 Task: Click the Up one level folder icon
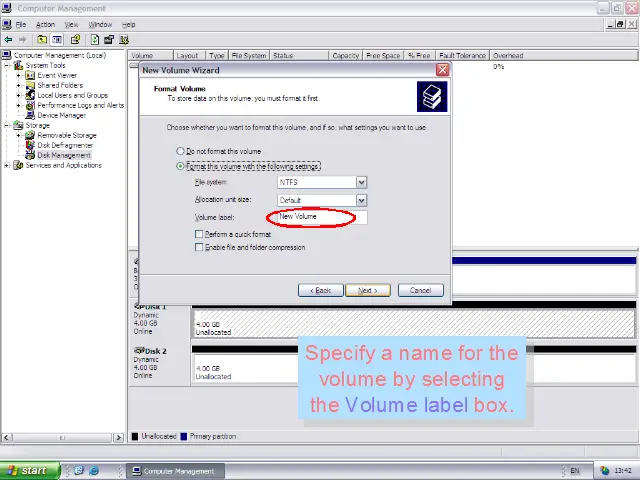42,40
